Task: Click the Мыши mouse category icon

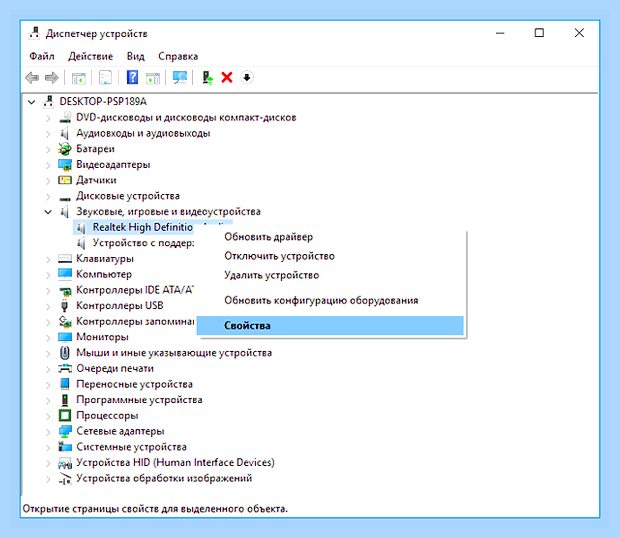Action: 65,353
